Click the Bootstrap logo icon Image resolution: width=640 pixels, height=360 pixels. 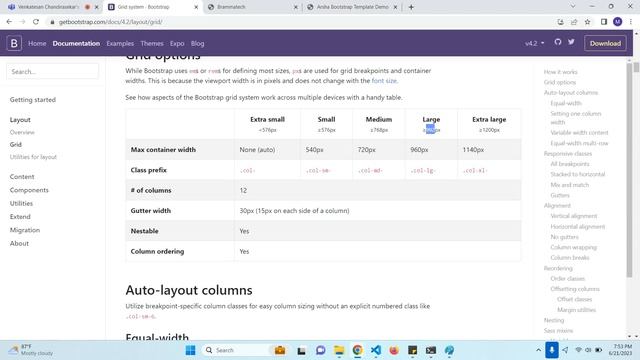pos(14,43)
